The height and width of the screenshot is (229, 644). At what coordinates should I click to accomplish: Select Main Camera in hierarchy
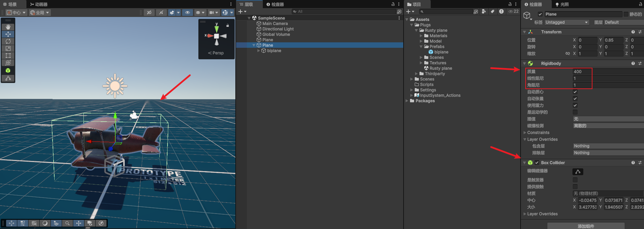click(x=275, y=23)
